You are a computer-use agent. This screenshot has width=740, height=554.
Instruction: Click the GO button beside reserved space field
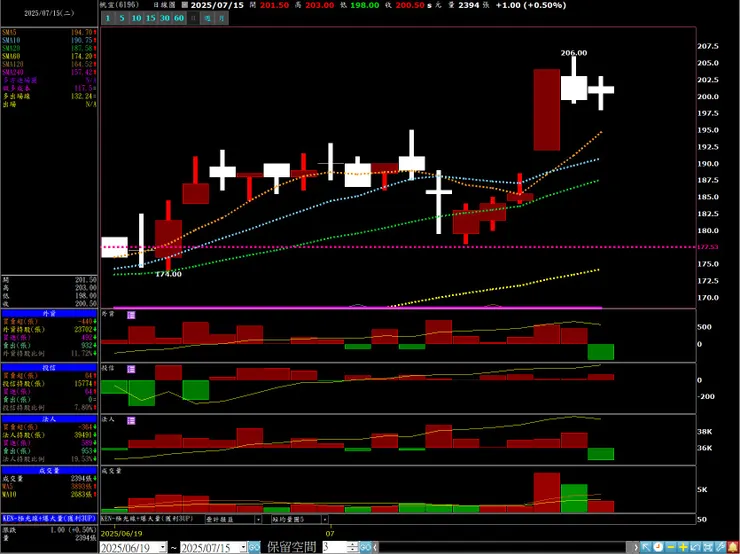tap(365, 547)
